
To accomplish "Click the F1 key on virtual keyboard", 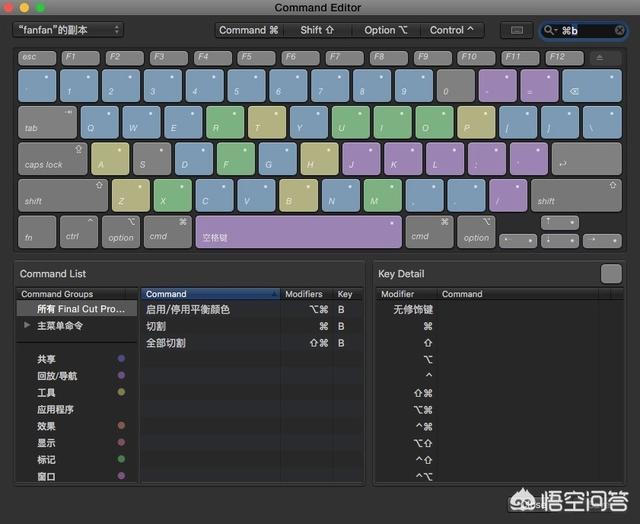I will (80, 58).
